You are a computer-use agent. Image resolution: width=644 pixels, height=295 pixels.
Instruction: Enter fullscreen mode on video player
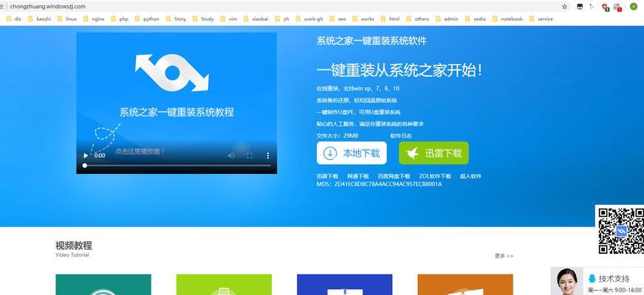click(x=250, y=155)
